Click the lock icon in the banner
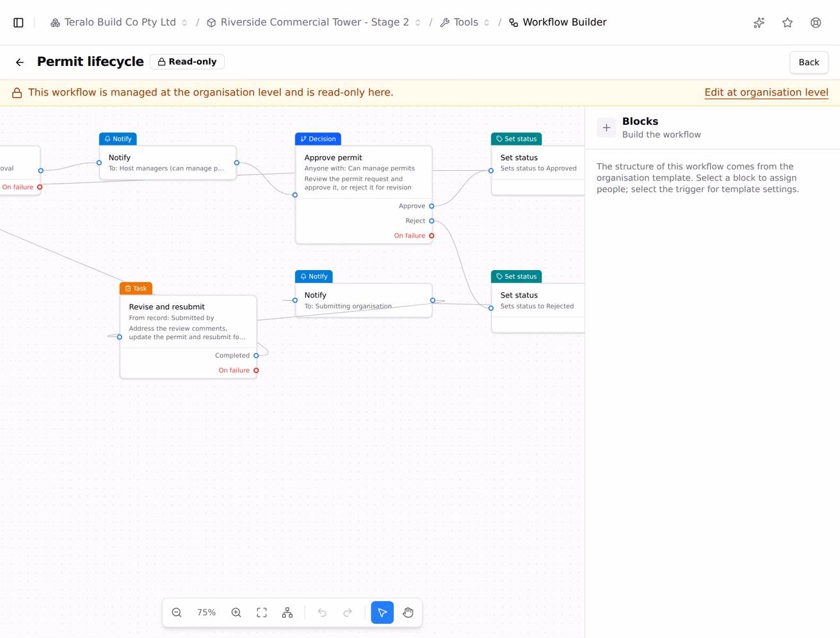Image resolution: width=840 pixels, height=638 pixels. click(x=17, y=93)
